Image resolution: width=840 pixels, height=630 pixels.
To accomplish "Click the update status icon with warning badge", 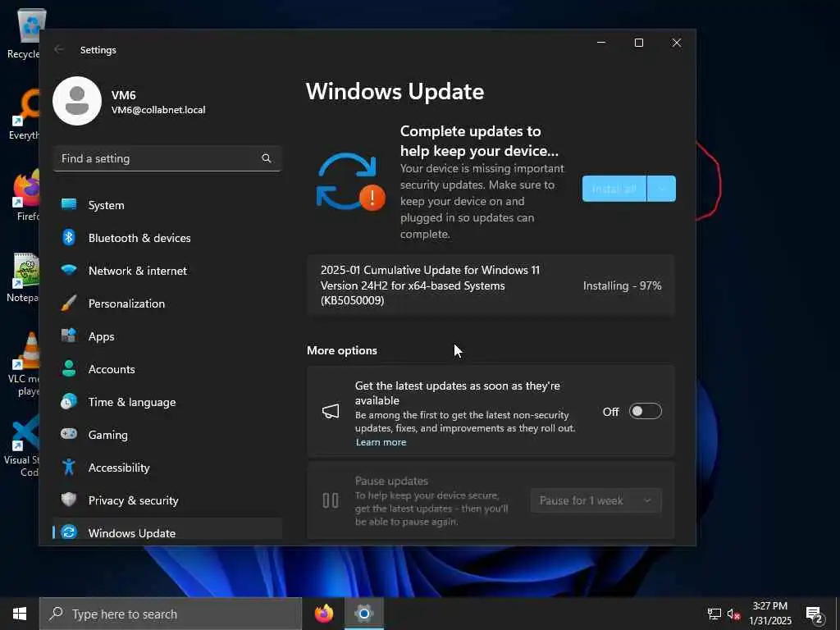I will [x=349, y=182].
